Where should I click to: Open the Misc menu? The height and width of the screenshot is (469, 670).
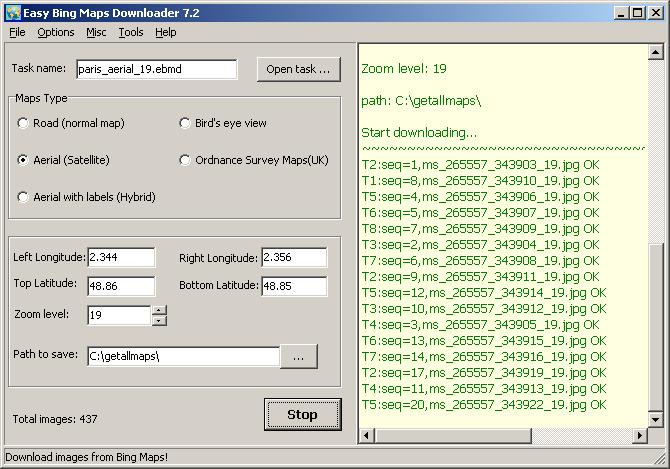[x=96, y=32]
